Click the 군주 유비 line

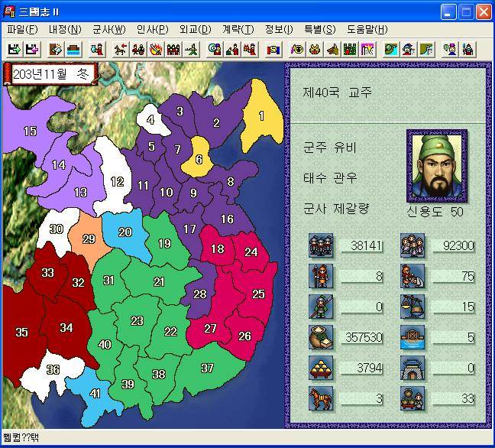pos(329,148)
